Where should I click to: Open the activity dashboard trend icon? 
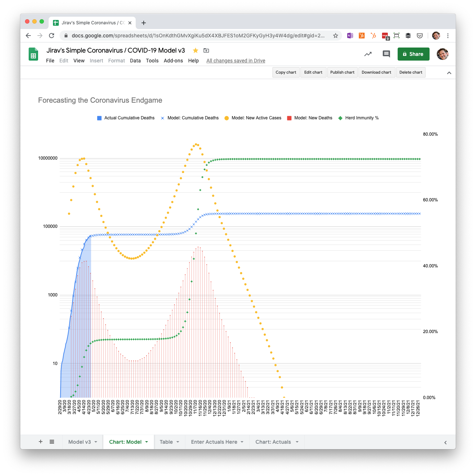[x=368, y=54]
